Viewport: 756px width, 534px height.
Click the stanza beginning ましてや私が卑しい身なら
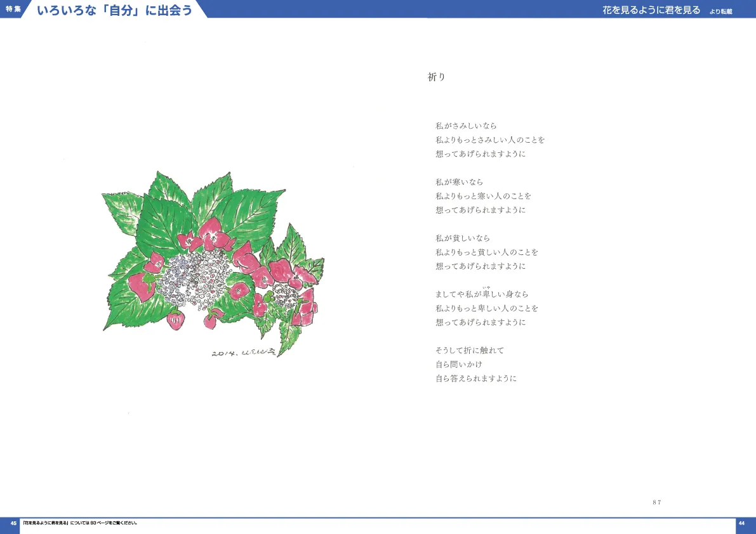tap(484, 294)
